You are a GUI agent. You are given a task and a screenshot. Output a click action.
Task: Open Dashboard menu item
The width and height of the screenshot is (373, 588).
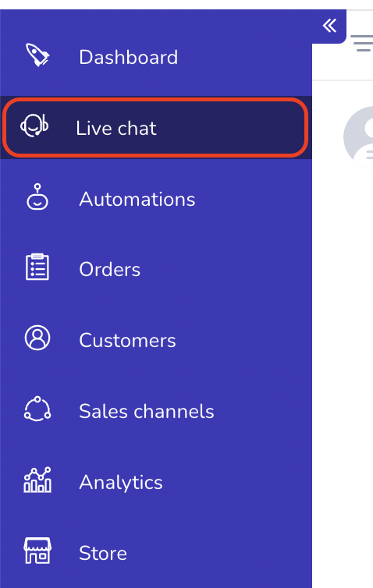click(x=129, y=58)
